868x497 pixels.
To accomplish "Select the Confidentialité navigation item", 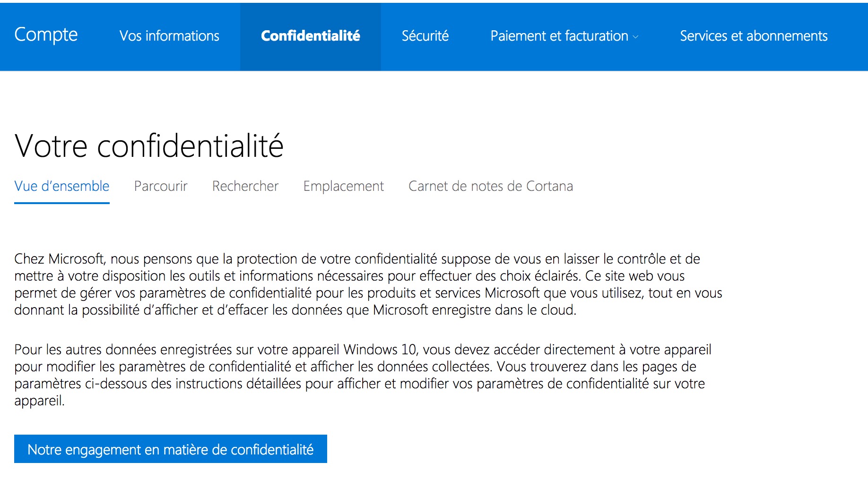I will click(310, 36).
